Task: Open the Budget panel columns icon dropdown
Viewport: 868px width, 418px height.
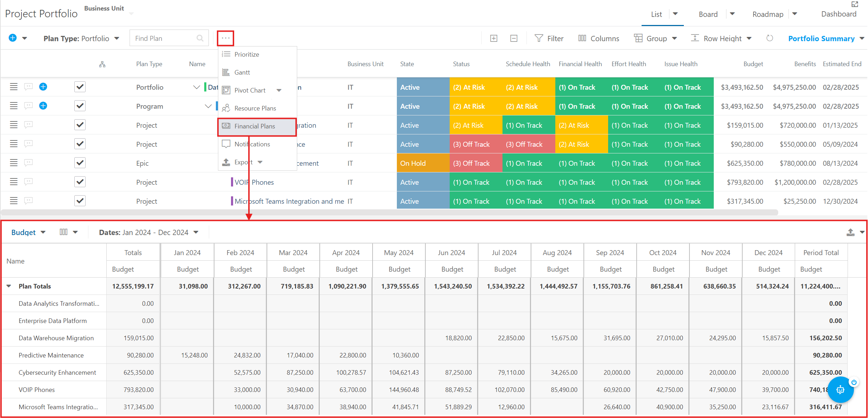Action: point(69,232)
